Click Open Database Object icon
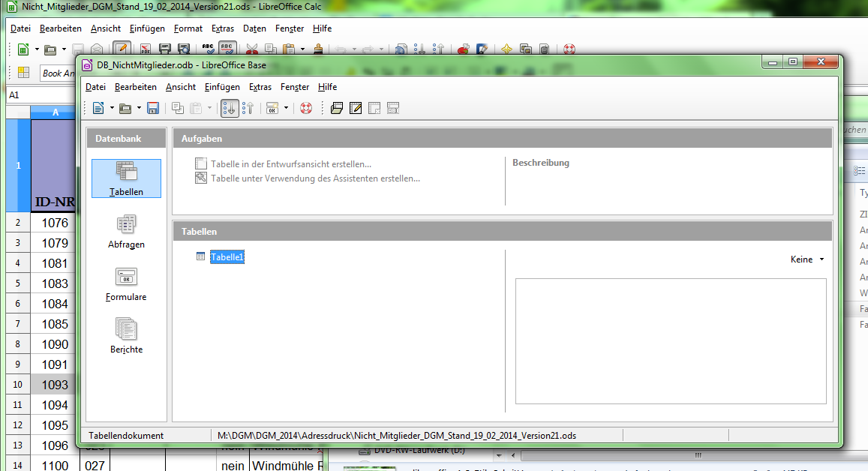 tap(337, 108)
